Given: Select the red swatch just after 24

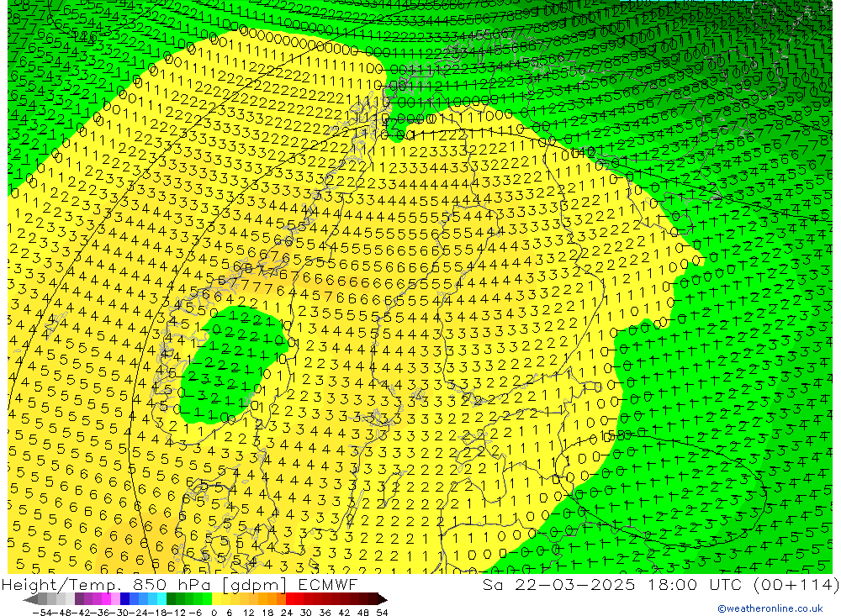Looking at the screenshot, I should point(290,599).
